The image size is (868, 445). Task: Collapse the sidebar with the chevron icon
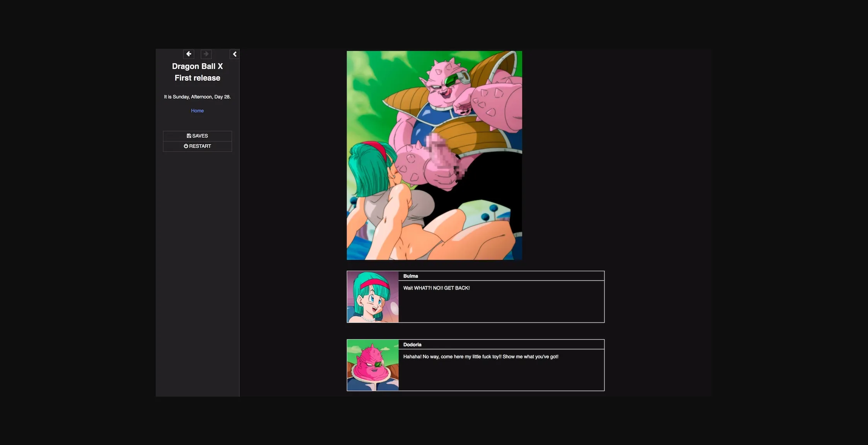click(x=235, y=54)
